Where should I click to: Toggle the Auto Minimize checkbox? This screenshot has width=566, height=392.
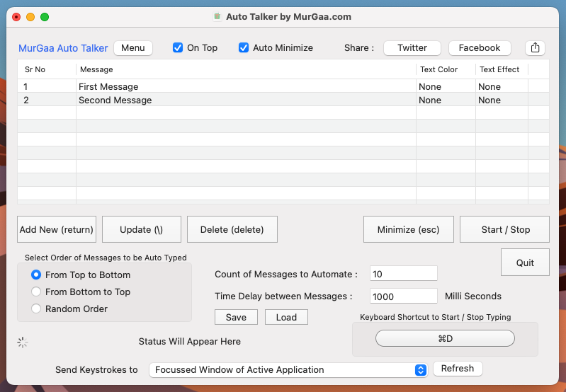point(244,47)
